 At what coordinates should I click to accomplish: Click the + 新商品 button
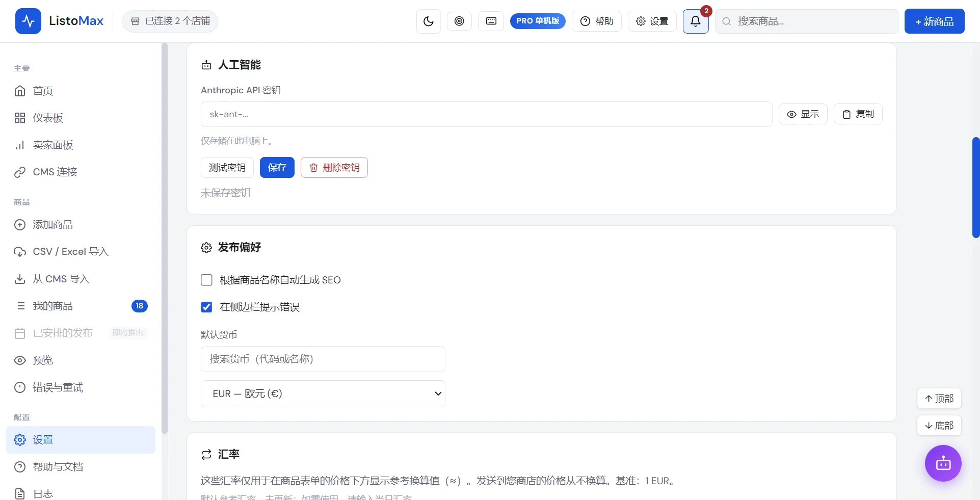tap(935, 21)
